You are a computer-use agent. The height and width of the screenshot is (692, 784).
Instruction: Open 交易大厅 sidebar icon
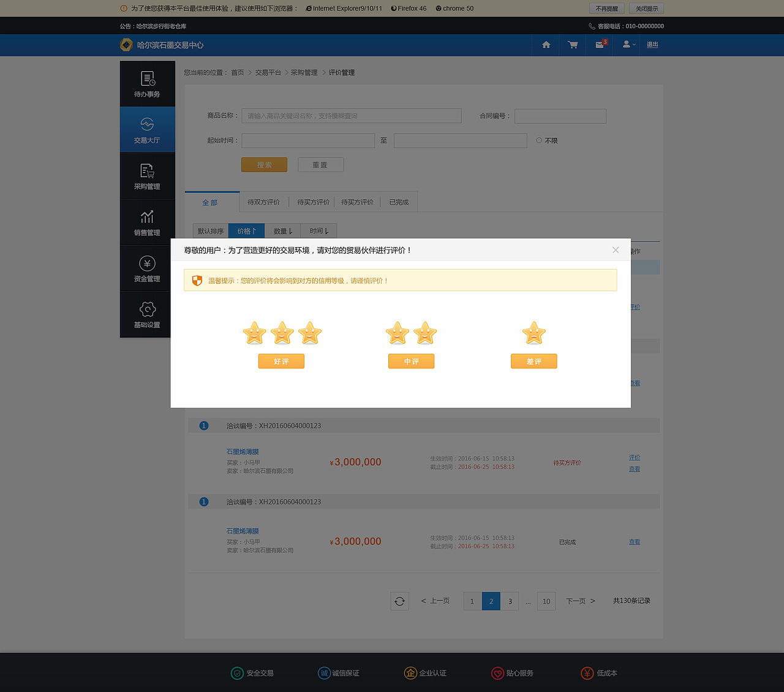click(x=148, y=130)
